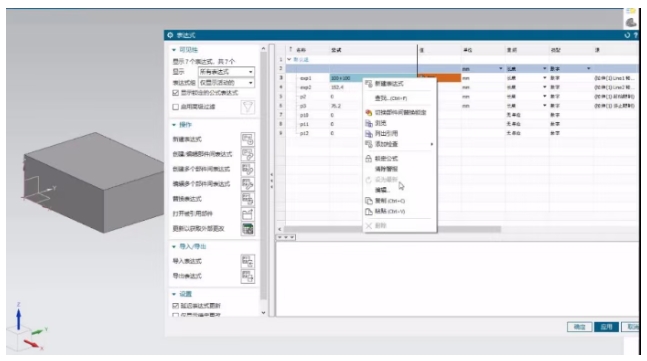The image size is (647, 361).
Task: Click the help question mark in title bar
Action: click(x=635, y=35)
